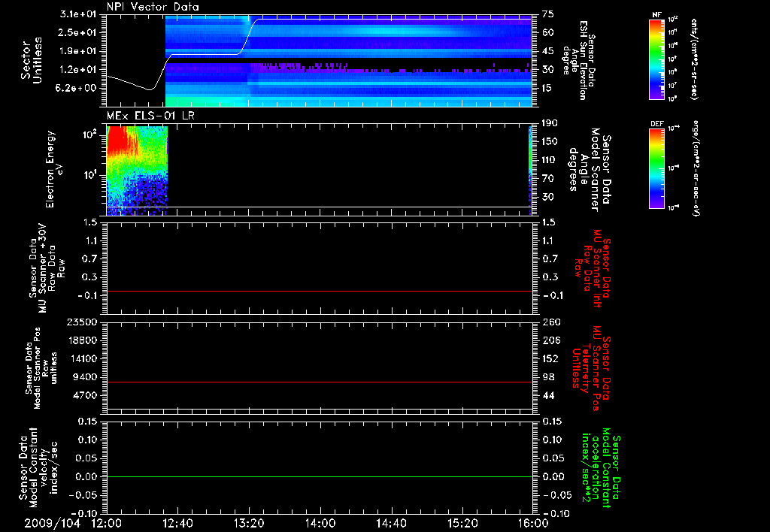Click the green "Model Constant acceleration" title
This screenshot has height=532, width=770.
coord(601,467)
